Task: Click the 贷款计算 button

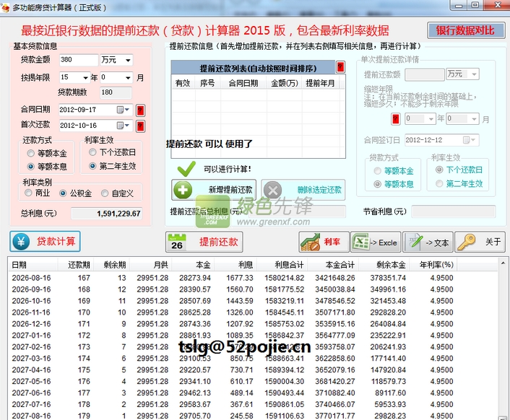Action: tap(45, 241)
